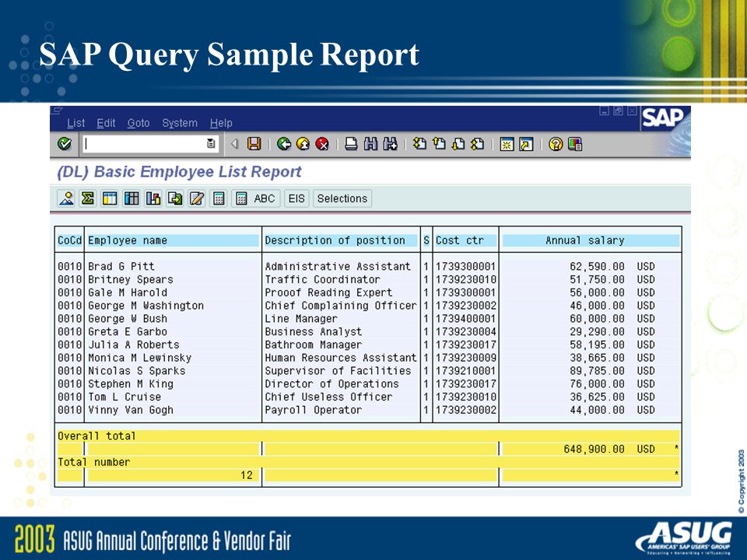747x560 pixels.
Task: Click the Chief Complaining Officer position text
Action: (x=341, y=306)
